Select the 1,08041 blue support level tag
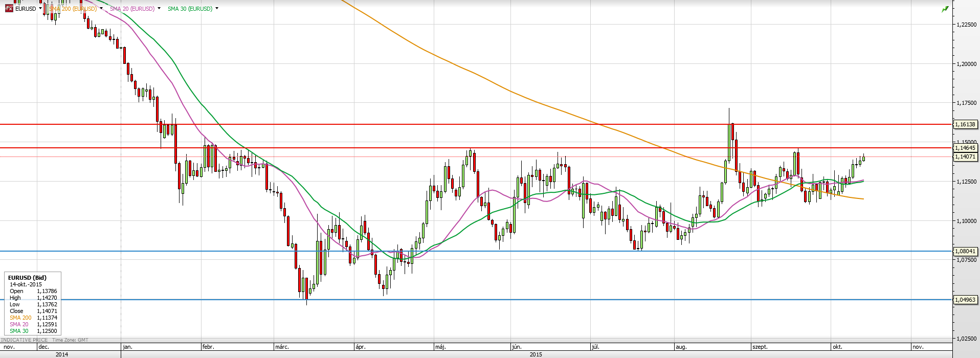This screenshot has height=358, width=980. [x=965, y=251]
